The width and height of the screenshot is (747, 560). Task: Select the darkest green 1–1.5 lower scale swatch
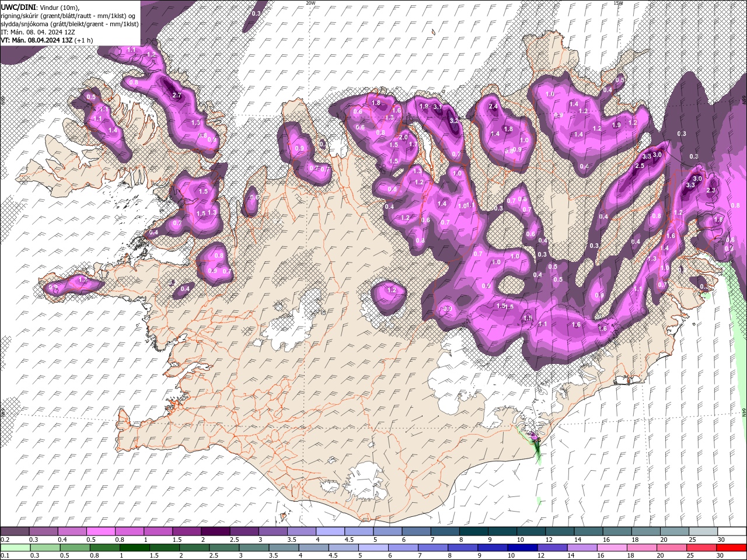tap(135, 547)
